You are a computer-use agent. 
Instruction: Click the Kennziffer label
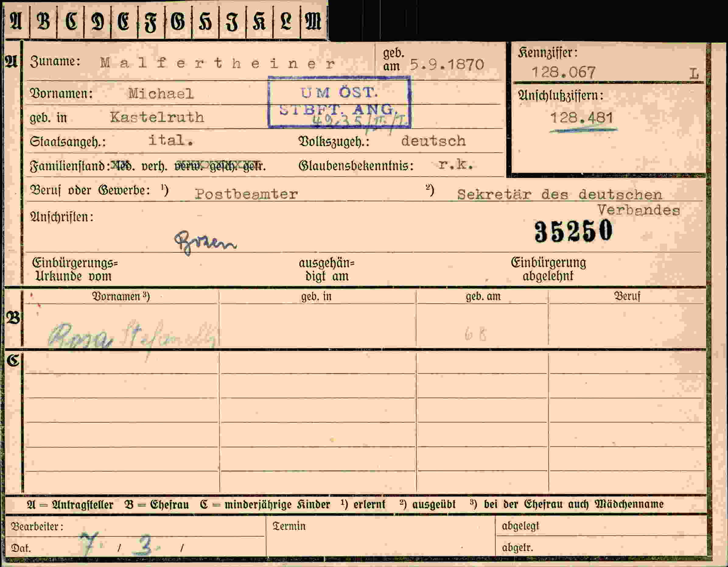tap(548, 53)
